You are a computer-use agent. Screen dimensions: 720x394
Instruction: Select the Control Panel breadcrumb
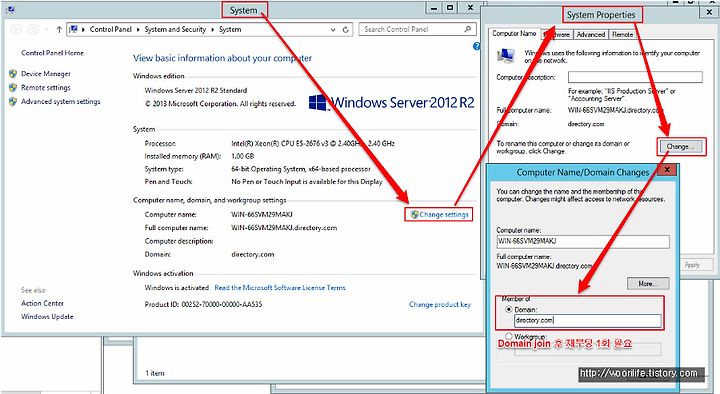110,29
